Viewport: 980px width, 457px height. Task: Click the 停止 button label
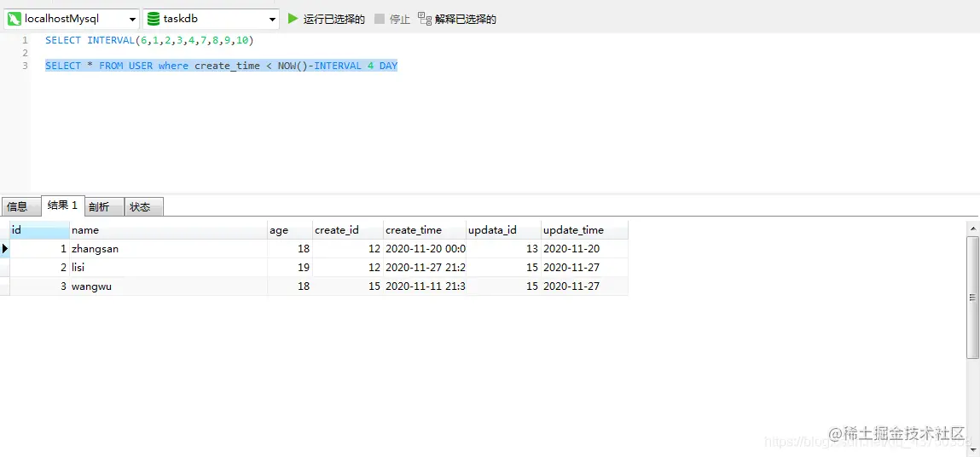[x=400, y=20]
